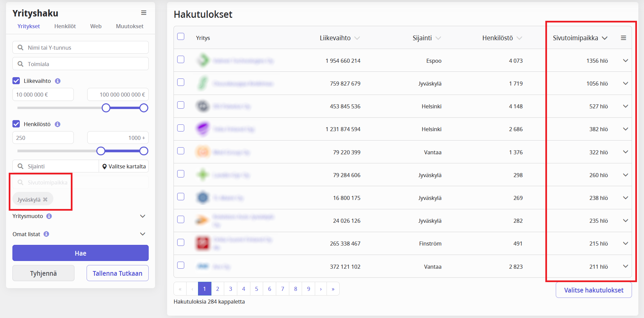Open the results table column menu icon
The image size is (644, 318).
click(623, 38)
